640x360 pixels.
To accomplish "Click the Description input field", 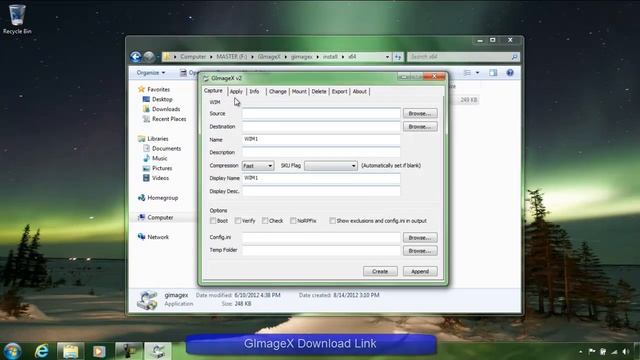I will [x=321, y=152].
